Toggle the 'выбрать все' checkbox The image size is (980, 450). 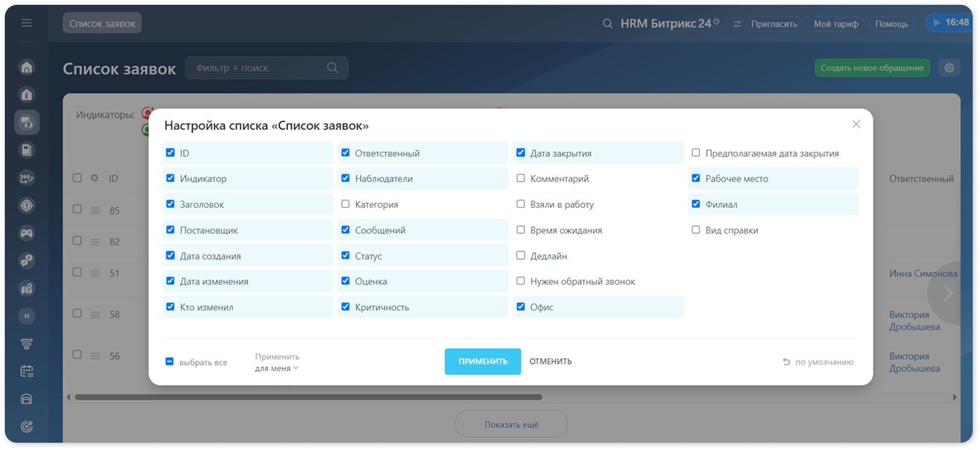[x=169, y=362]
